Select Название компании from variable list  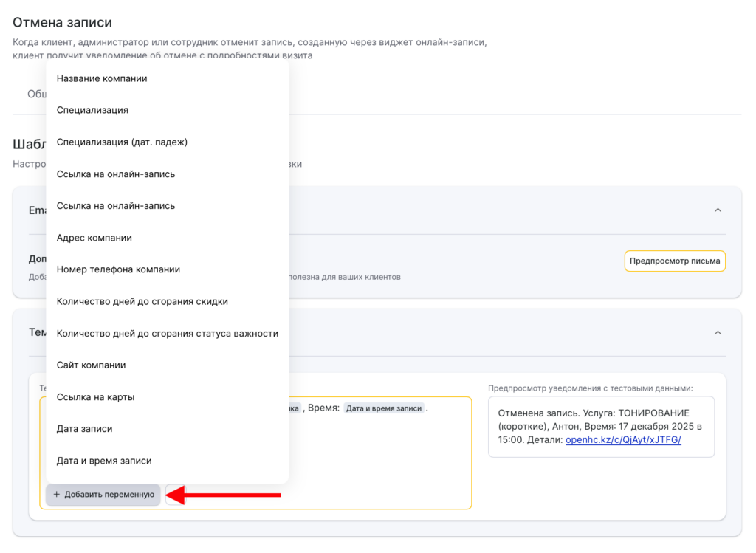102,78
